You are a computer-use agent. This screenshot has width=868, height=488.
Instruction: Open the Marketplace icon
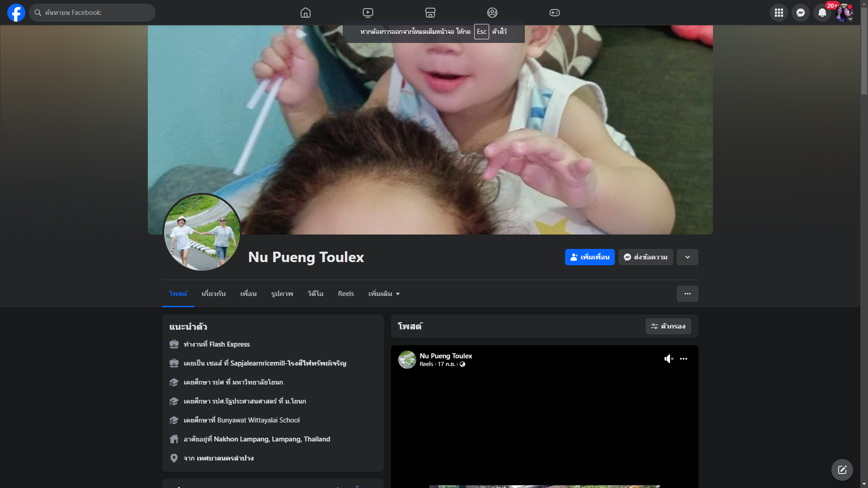pyautogui.click(x=430, y=13)
